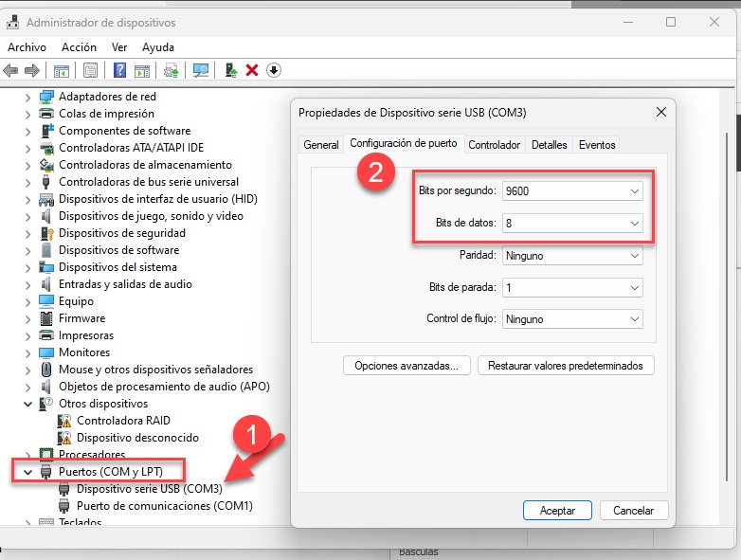Expand Controladoras de bus serie universal
Viewport: 741px width, 560px height.
tap(27, 183)
